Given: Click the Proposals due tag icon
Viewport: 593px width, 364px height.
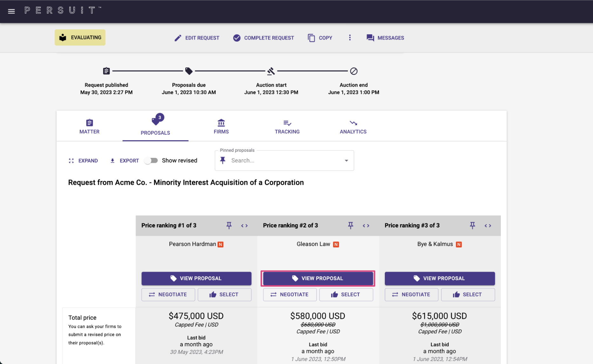Looking at the screenshot, I should 189,71.
